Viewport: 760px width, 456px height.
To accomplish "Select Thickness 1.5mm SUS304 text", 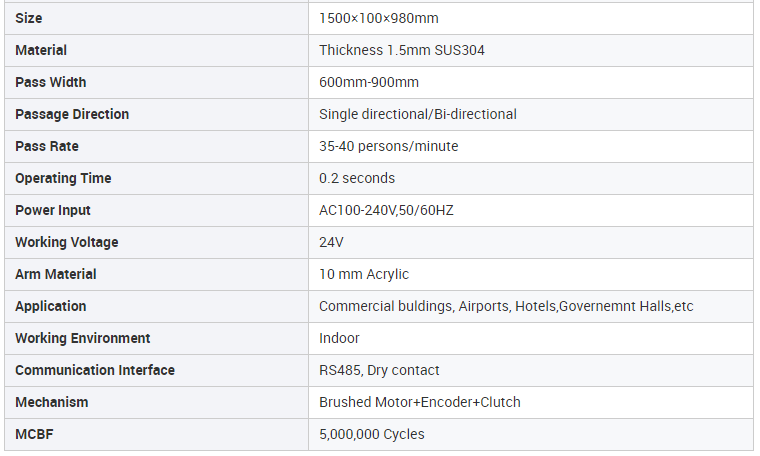I will click(402, 50).
